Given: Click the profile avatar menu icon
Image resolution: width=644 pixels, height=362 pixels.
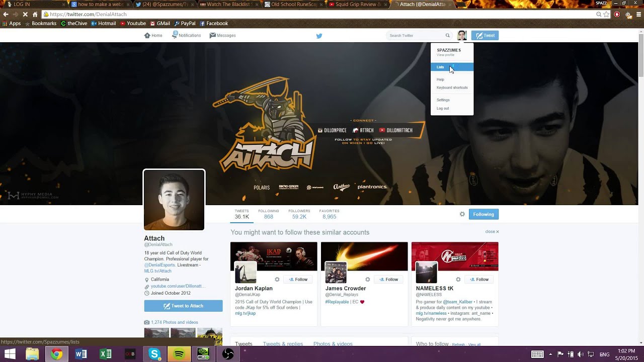Looking at the screenshot, I should [462, 35].
